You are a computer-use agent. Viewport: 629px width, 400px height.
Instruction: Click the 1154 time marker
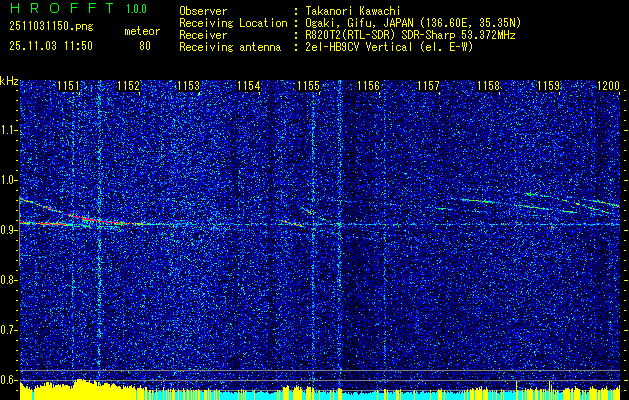(x=249, y=85)
